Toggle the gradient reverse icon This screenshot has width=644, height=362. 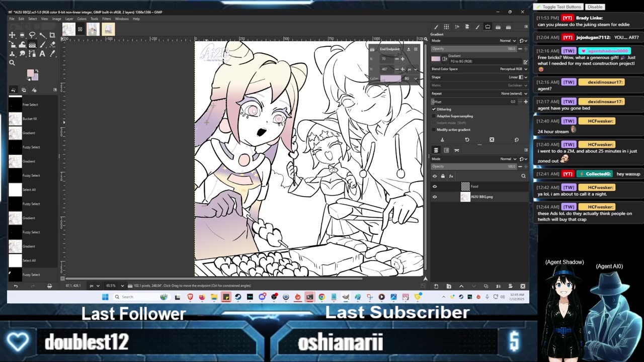[445, 59]
